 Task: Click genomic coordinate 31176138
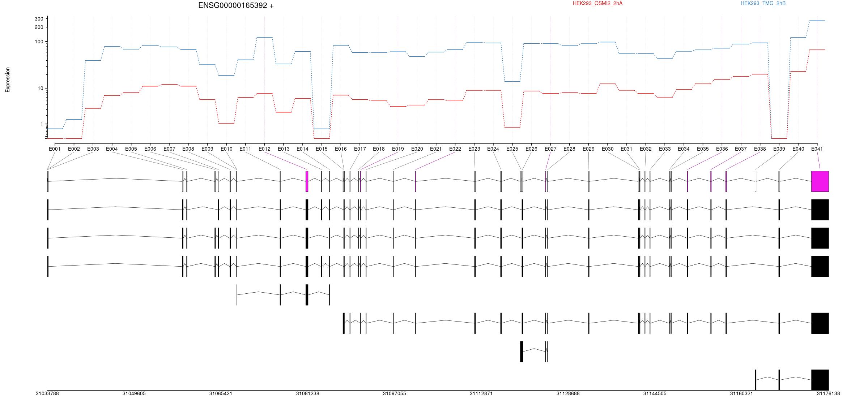828,393
